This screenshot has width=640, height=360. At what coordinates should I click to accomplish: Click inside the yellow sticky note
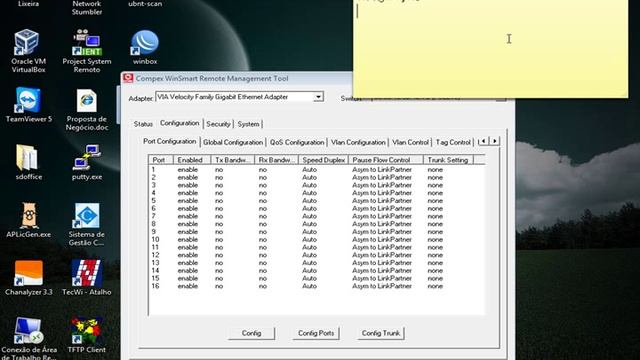click(490, 49)
